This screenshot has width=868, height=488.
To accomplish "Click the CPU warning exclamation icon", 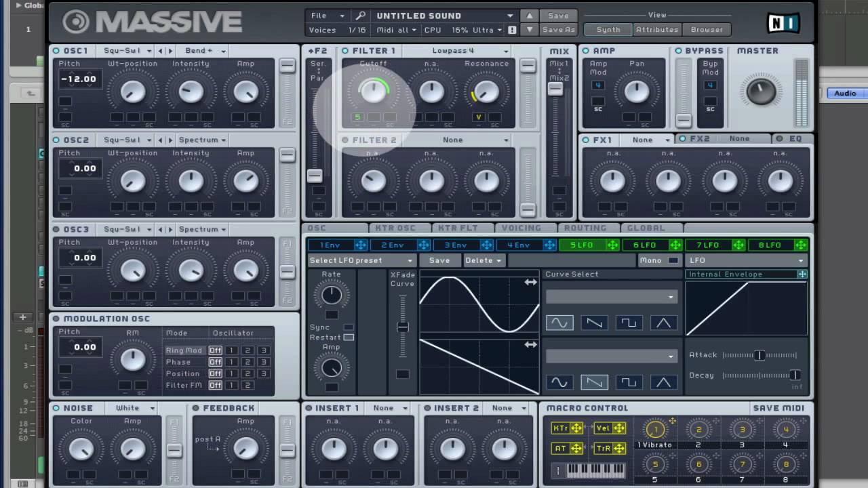I will (512, 30).
